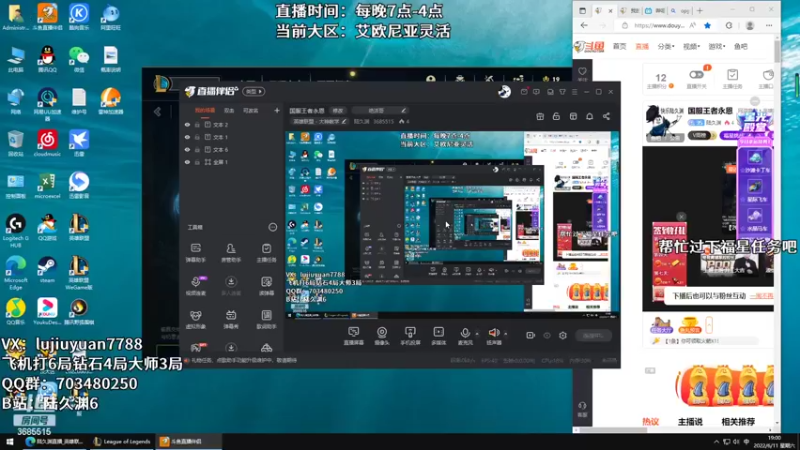The image size is (800, 450).
Task: Click the start streaming button in 直播伴侣
Action: (x=593, y=335)
